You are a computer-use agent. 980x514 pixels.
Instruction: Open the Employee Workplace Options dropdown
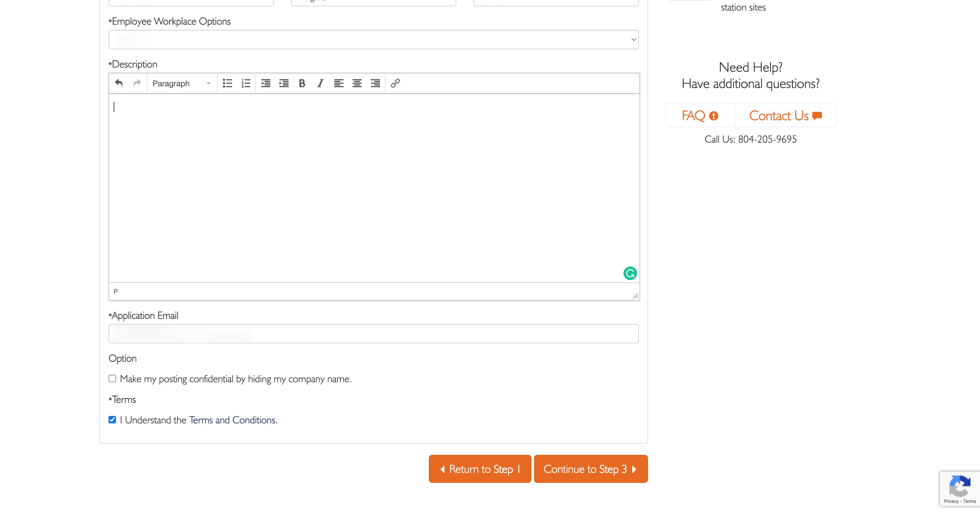pos(374,40)
